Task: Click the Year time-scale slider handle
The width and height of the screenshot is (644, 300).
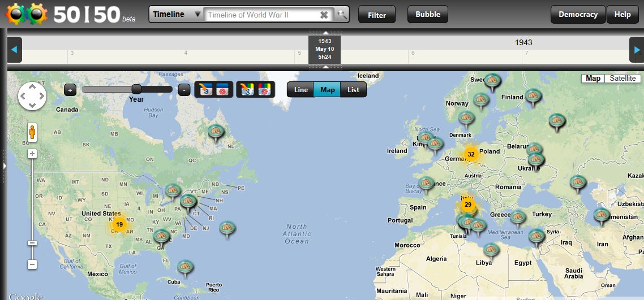Action: tap(136, 89)
